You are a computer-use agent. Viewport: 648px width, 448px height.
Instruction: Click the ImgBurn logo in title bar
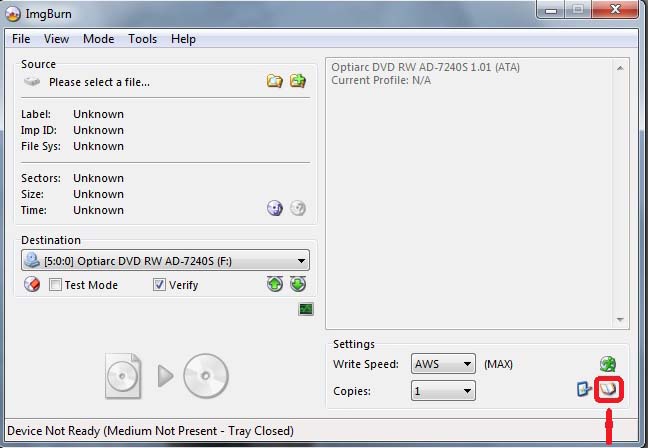click(x=13, y=14)
